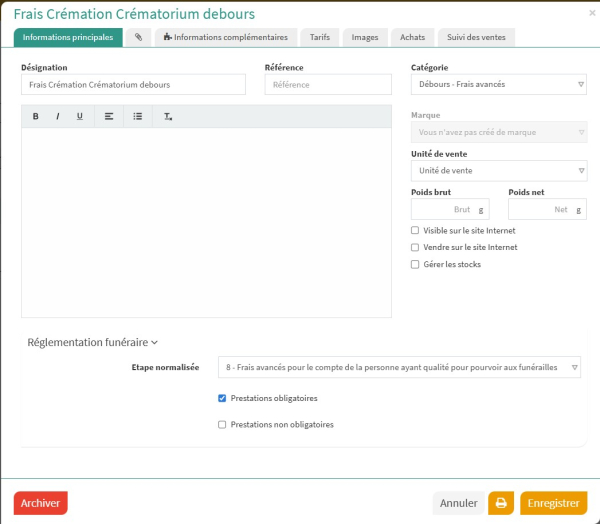Open text alignment options

[109, 116]
